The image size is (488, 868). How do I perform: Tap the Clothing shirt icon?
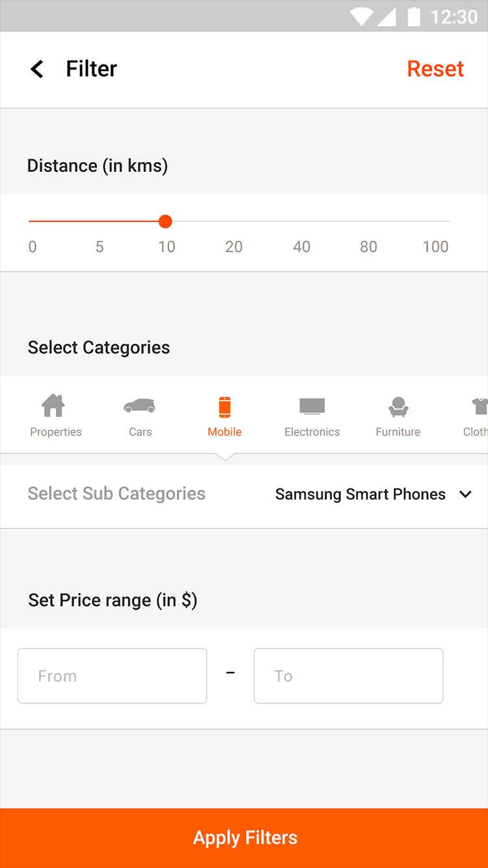coord(480,407)
